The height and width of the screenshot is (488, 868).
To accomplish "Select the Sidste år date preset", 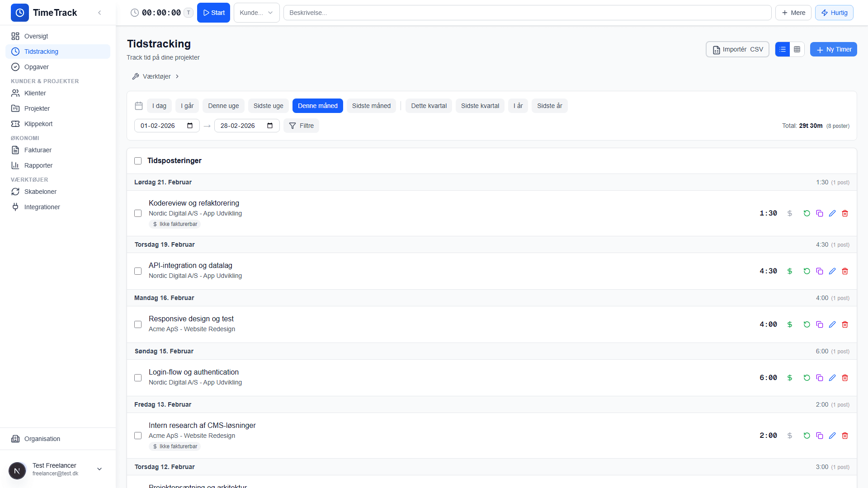I will 549,106.
